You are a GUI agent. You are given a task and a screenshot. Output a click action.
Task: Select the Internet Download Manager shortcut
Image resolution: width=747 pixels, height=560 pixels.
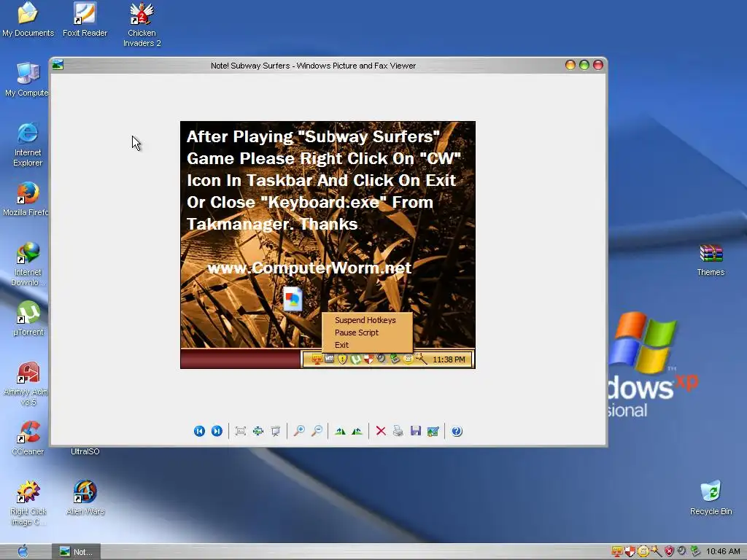[x=28, y=264]
